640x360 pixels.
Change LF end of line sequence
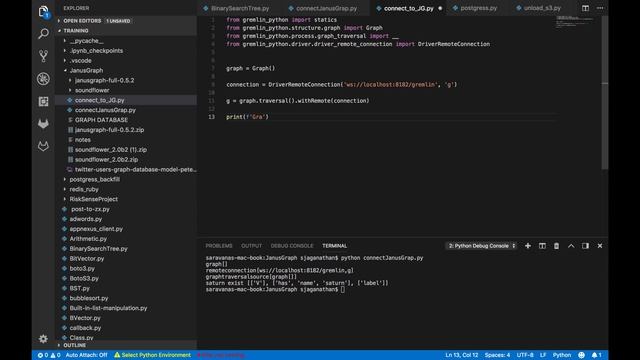pos(543,355)
